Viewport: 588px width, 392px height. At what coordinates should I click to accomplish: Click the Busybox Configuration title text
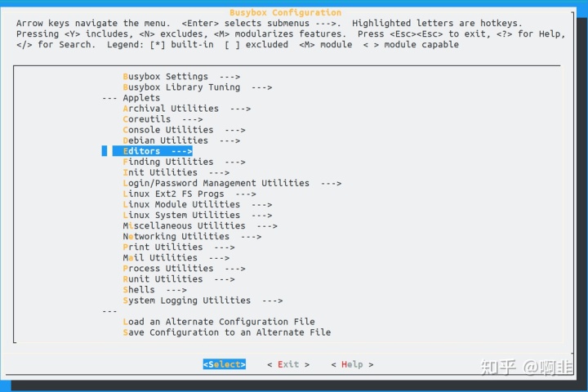285,13
